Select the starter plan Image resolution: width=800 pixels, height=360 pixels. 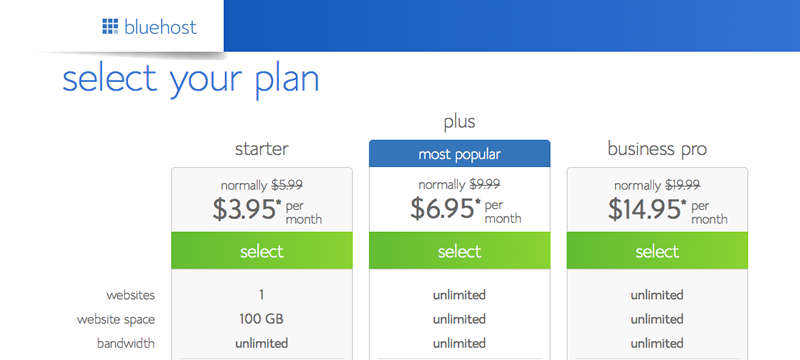262,251
